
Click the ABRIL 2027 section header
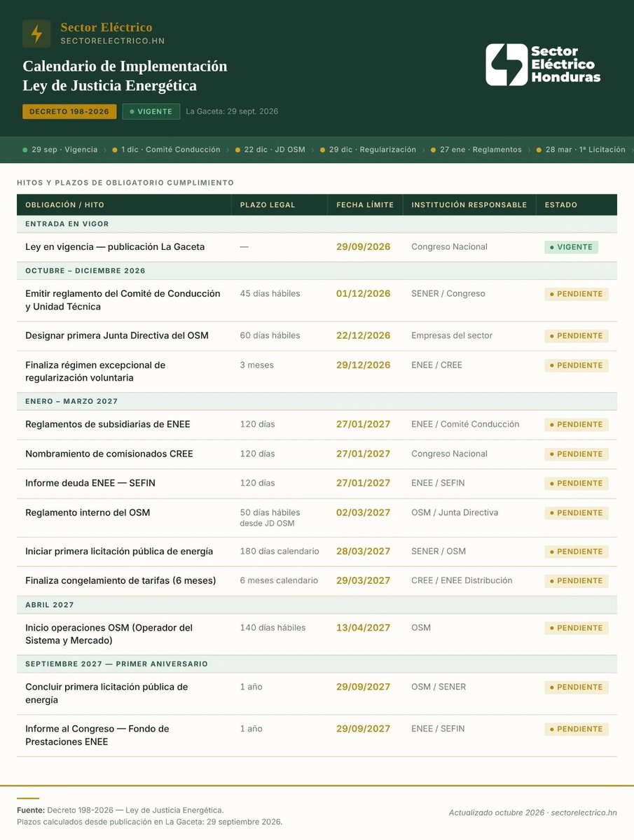point(317,605)
